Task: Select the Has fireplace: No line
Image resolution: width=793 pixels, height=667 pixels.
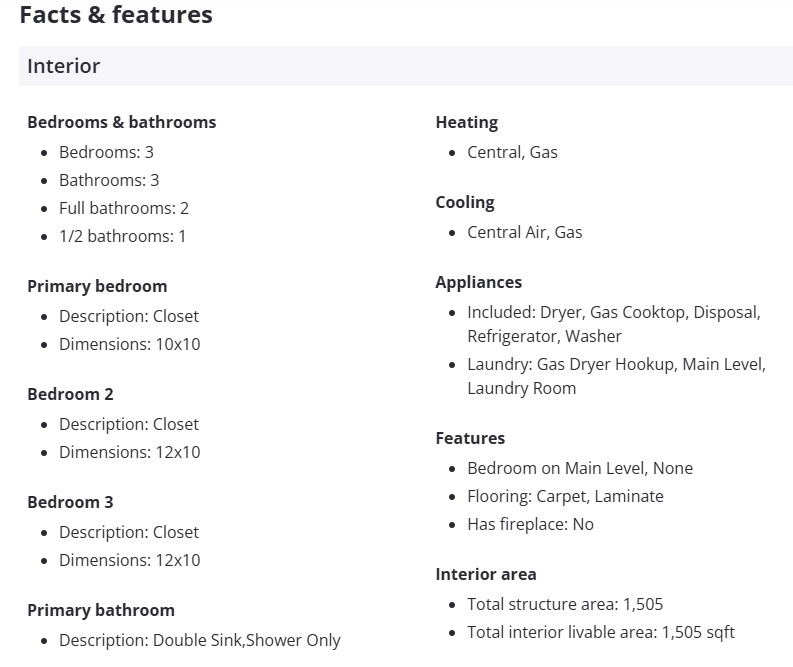Action: pyautogui.click(x=530, y=524)
